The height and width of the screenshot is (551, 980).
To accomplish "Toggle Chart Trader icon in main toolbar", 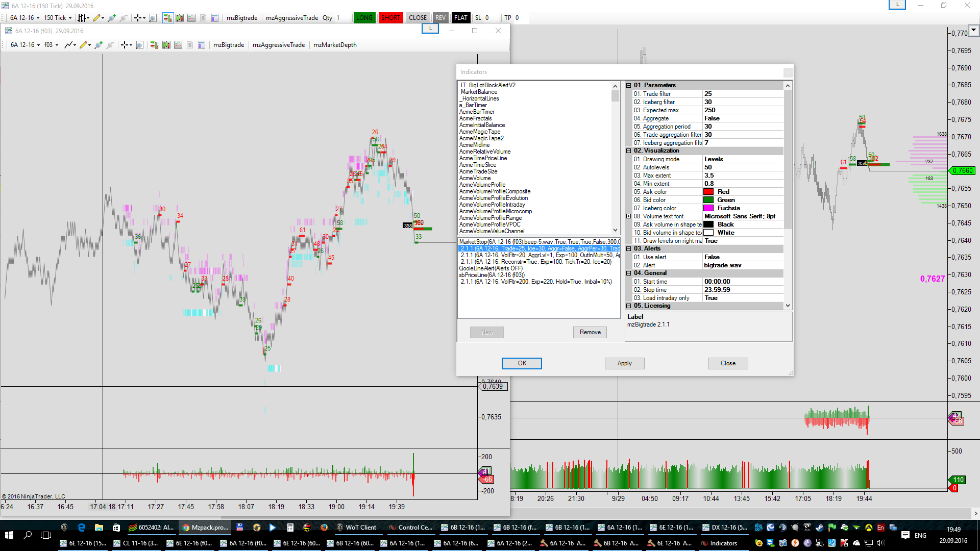I will 167,18.
